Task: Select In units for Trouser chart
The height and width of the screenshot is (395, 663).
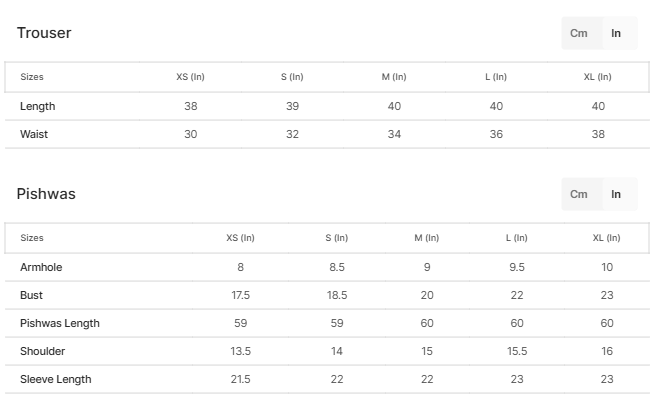Action: coord(616,33)
